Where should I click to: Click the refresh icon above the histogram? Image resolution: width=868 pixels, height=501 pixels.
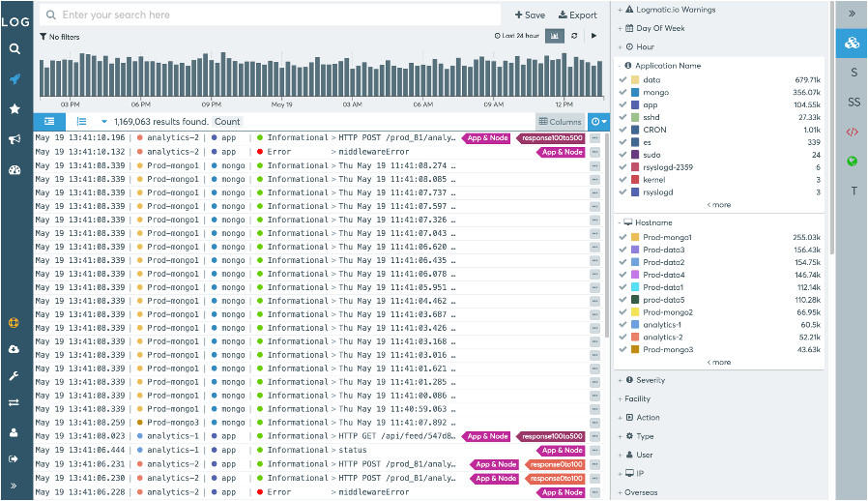pos(574,36)
